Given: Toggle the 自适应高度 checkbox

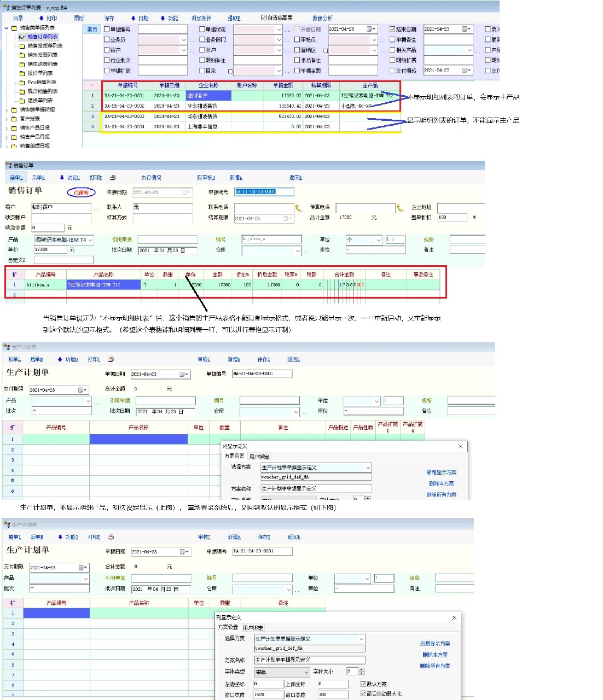Looking at the screenshot, I should [264, 18].
